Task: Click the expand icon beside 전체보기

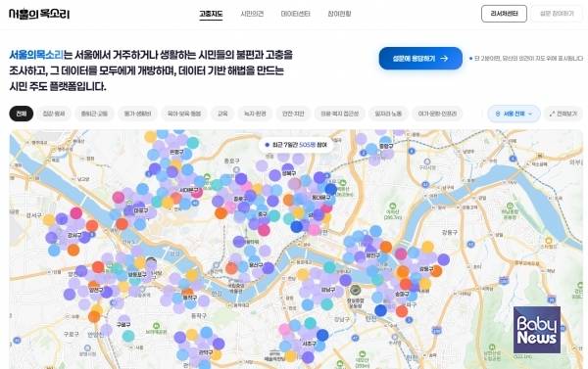Action: (x=552, y=114)
